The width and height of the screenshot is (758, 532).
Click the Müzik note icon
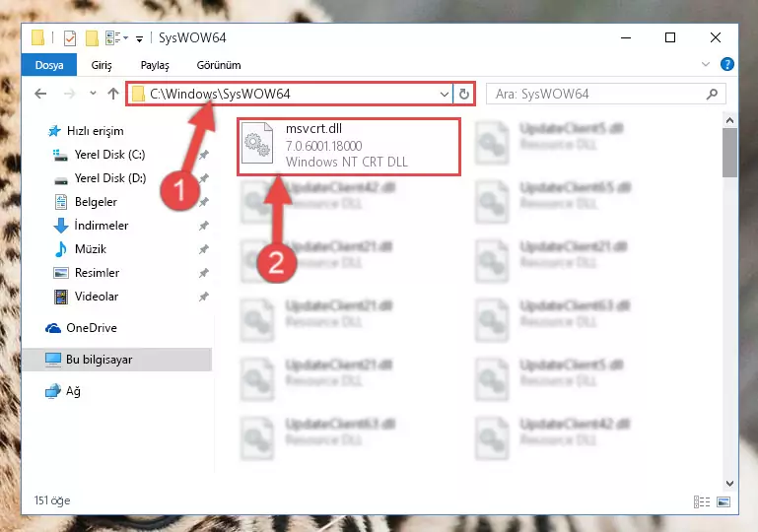(61, 249)
